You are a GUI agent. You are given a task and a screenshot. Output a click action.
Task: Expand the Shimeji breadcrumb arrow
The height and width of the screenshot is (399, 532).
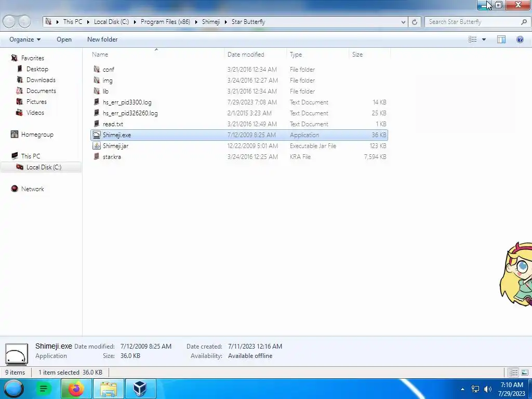pyautogui.click(x=225, y=22)
